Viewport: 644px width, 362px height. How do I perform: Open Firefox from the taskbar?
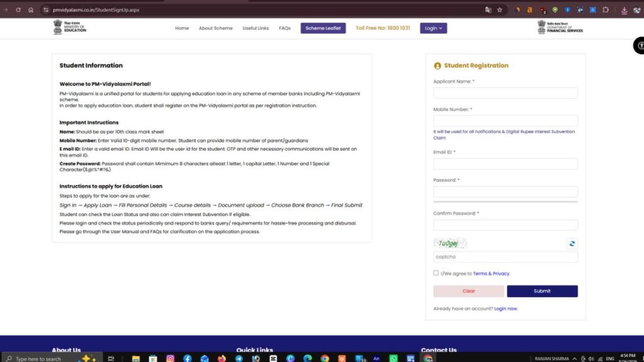coord(222,358)
